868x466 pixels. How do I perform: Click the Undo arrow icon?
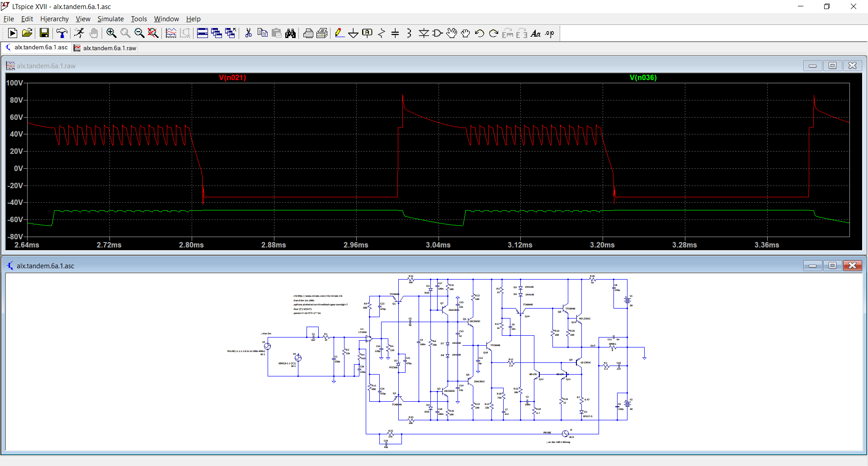[480, 33]
